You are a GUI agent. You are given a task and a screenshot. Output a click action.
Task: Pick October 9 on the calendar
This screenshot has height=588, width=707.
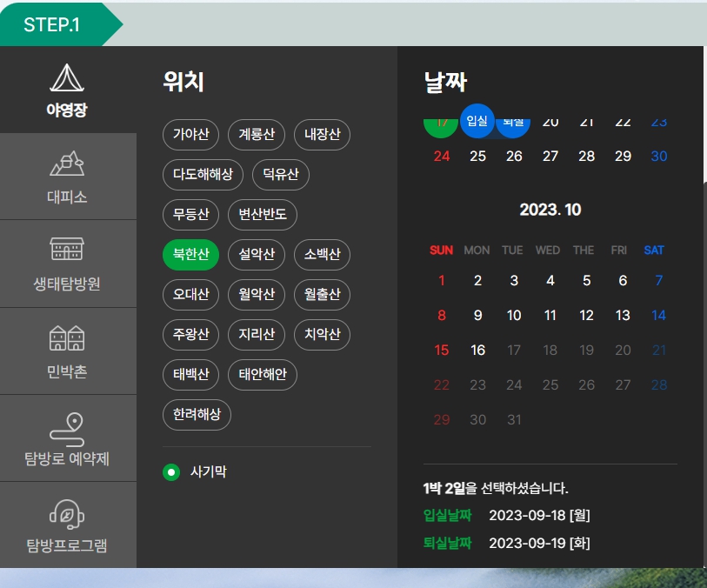click(478, 315)
